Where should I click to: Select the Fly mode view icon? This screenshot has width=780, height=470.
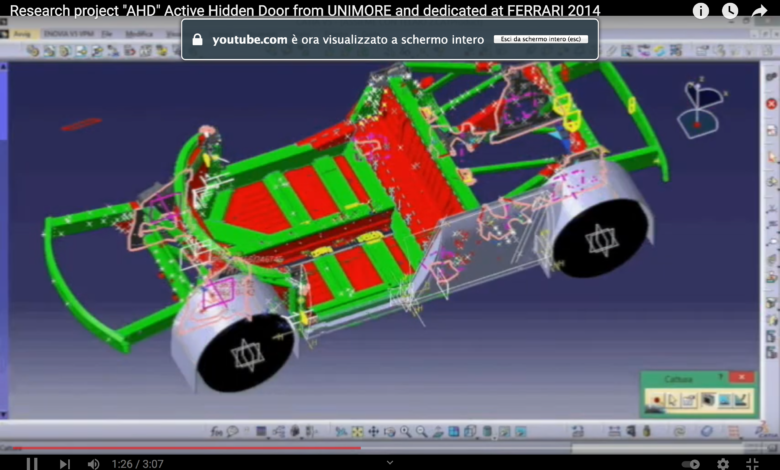[x=341, y=431]
